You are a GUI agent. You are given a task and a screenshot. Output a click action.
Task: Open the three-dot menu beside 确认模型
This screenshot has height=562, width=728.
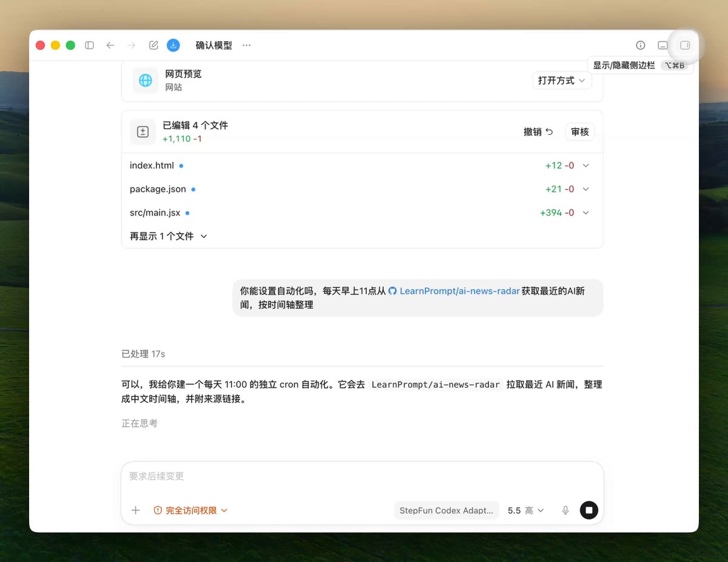point(246,46)
